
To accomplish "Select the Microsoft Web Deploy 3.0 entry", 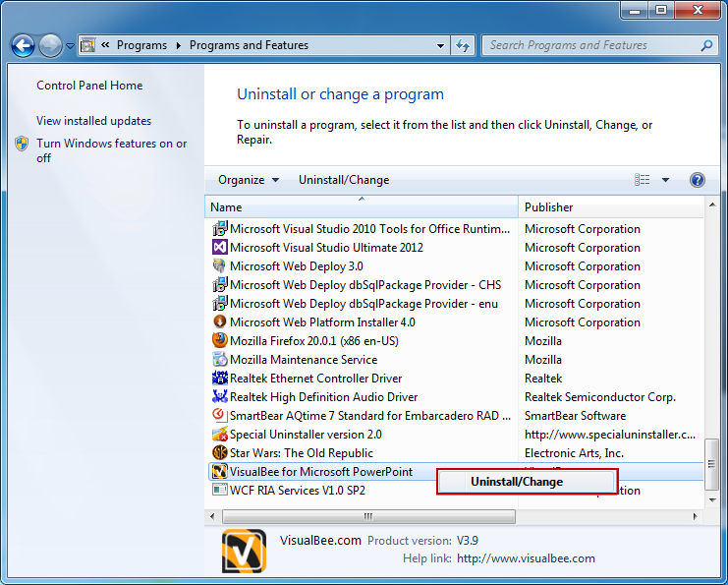I will [297, 266].
